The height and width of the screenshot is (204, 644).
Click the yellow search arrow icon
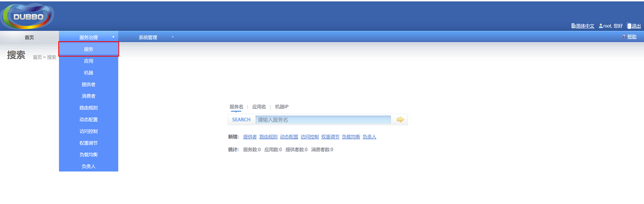tap(400, 120)
